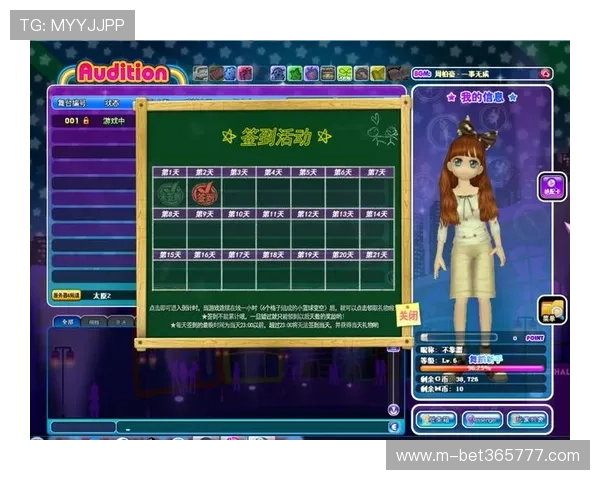Click the chat message input field
Screen dimensions: 600x480
[253, 427]
